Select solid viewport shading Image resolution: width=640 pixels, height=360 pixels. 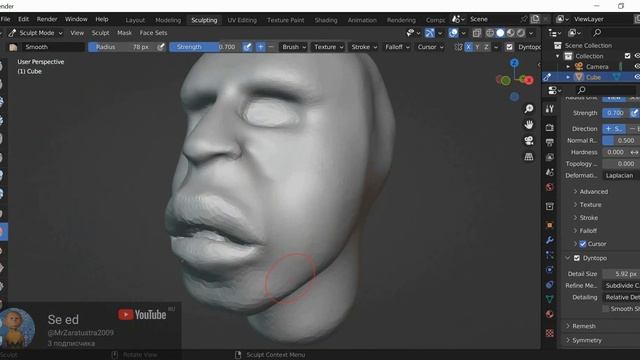[500, 33]
